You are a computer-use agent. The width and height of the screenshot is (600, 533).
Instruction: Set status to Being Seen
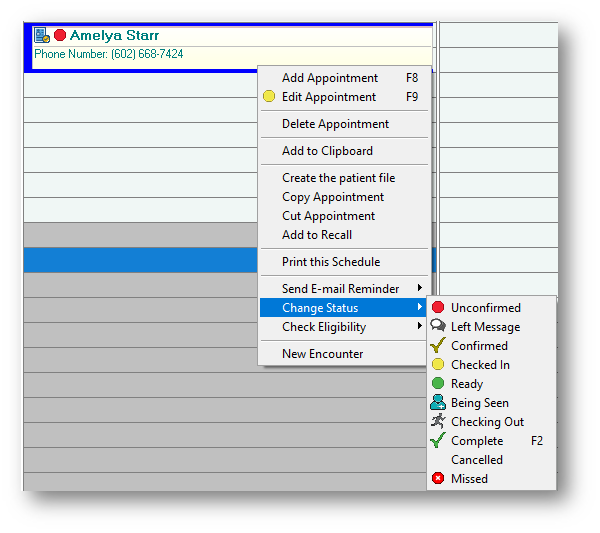pyautogui.click(x=491, y=403)
